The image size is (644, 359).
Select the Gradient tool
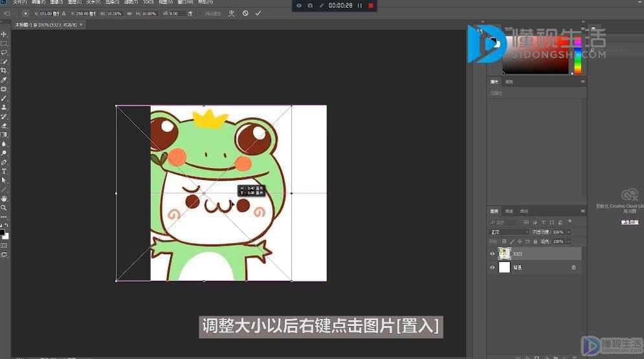pyautogui.click(x=4, y=135)
